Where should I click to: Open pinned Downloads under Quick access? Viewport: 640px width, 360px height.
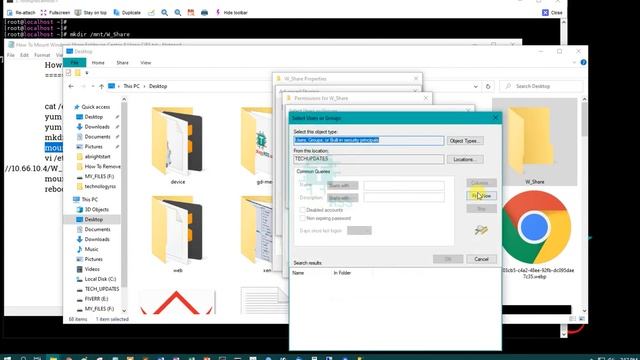coord(97,127)
